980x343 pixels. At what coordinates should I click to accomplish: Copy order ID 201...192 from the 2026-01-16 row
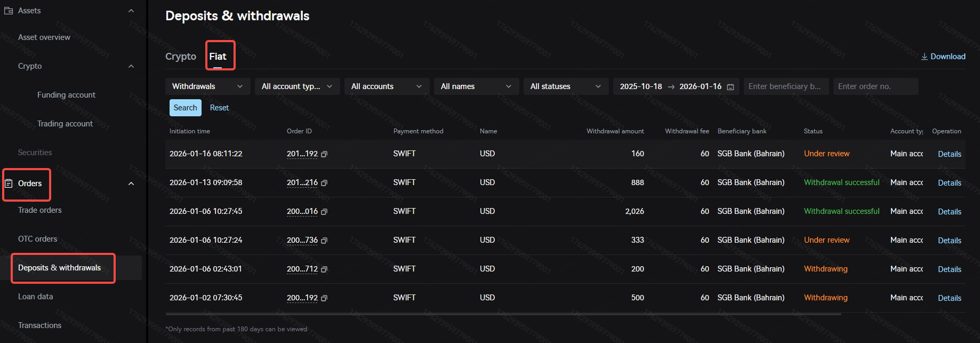[324, 154]
